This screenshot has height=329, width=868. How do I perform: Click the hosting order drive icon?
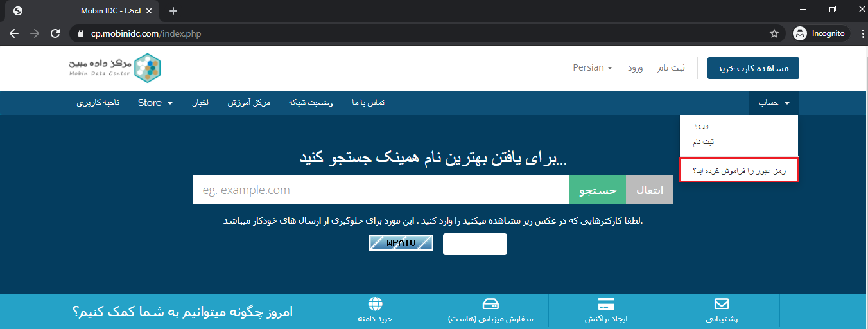point(490,304)
